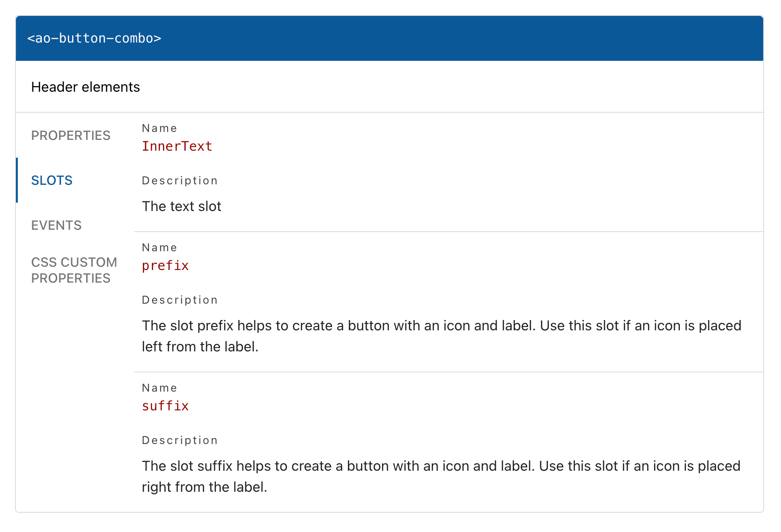Click the Name label above suffix
781x532 pixels.
point(160,388)
